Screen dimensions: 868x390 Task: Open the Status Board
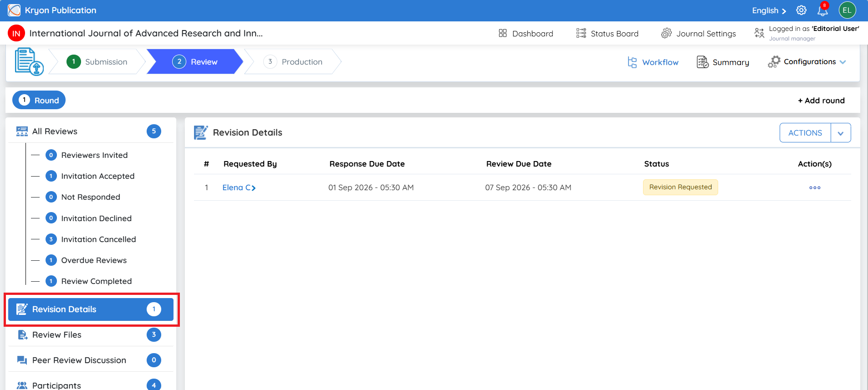click(607, 33)
